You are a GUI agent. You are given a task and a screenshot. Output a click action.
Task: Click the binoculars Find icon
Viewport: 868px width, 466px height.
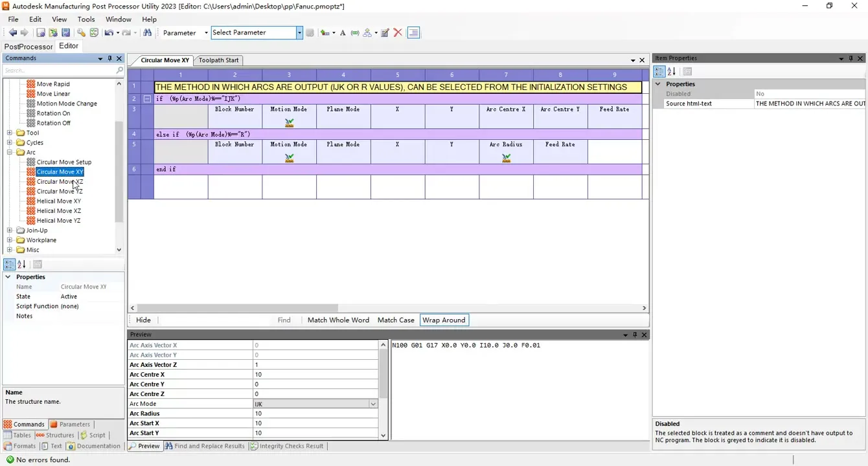coord(148,33)
